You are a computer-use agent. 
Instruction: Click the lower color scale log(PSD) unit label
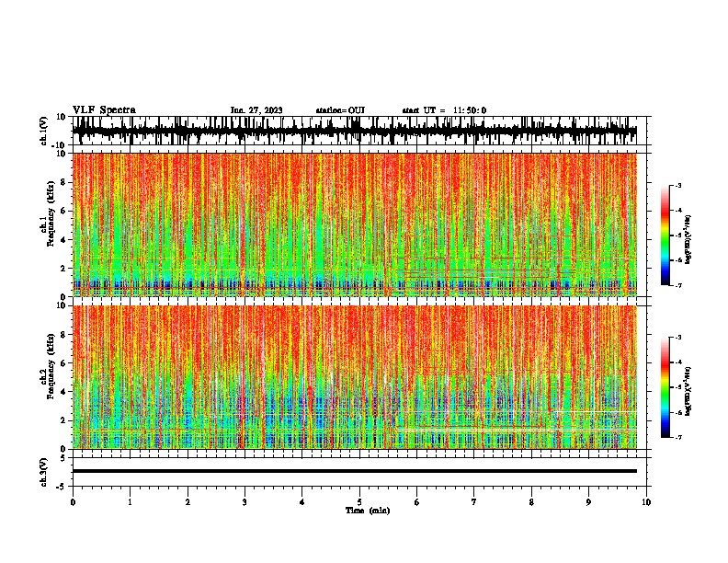pos(688,391)
